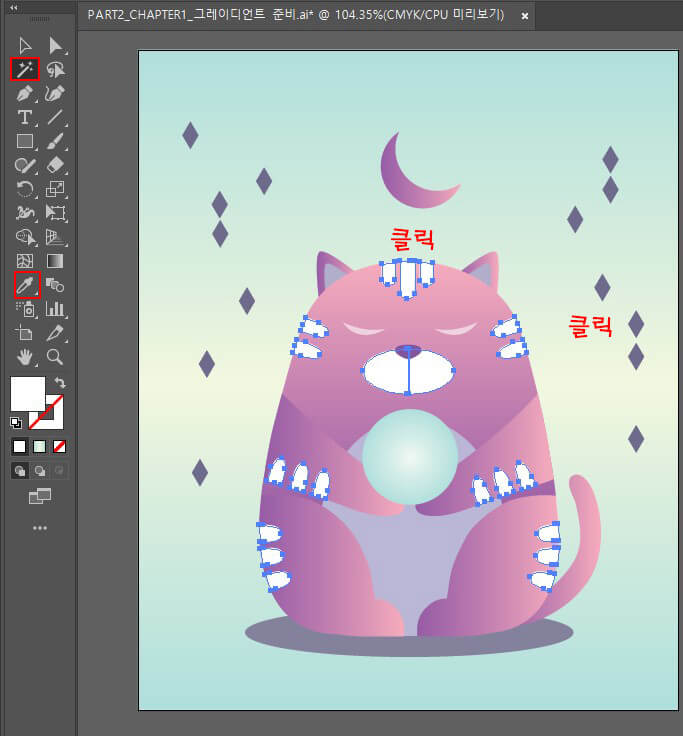Collapse toolbar with double-arrow at top
This screenshot has width=683, height=736.
pyautogui.click(x=14, y=8)
